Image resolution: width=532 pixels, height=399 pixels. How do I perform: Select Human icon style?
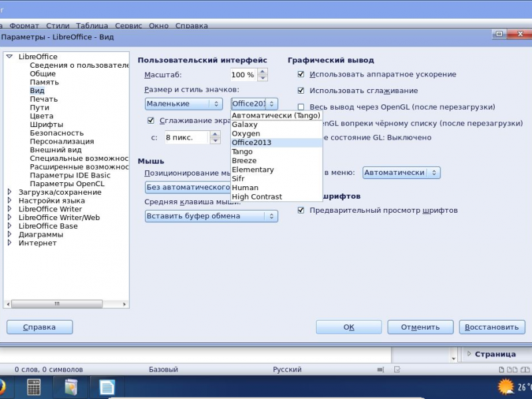(x=276, y=188)
